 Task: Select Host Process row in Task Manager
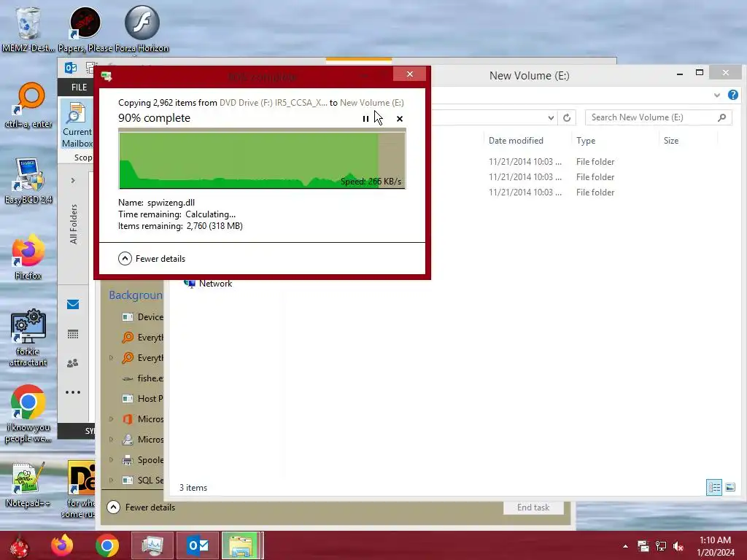142,399
